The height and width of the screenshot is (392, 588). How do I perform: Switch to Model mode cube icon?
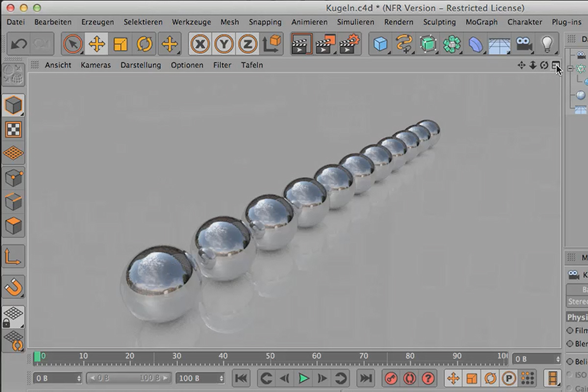pyautogui.click(x=13, y=106)
